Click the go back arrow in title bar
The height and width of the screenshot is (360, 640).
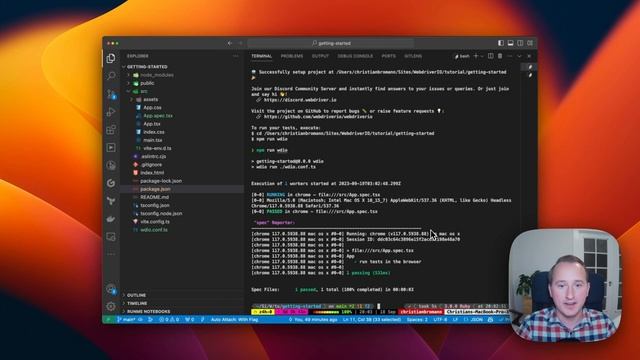pos(230,43)
